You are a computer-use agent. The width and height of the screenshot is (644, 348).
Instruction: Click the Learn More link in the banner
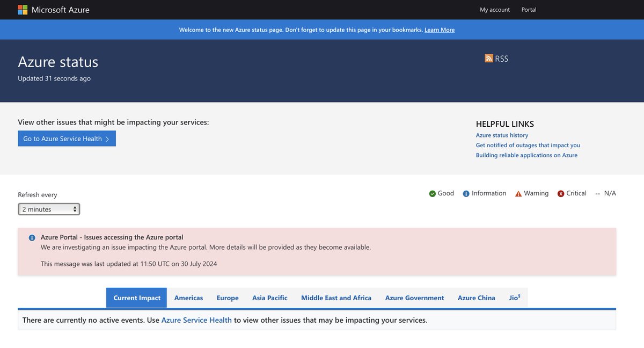click(440, 30)
